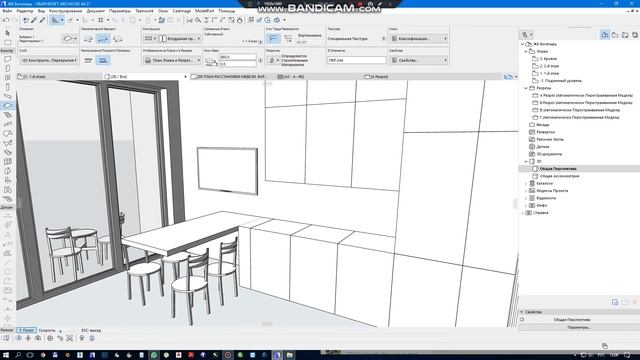This screenshot has width=640, height=360.
Task: Toggle the highlighted edge angle option
Action: tap(273, 39)
